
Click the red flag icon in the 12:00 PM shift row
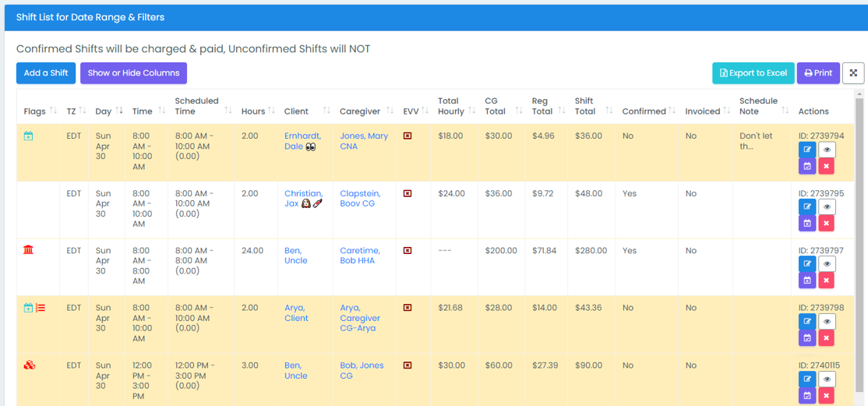point(30,365)
